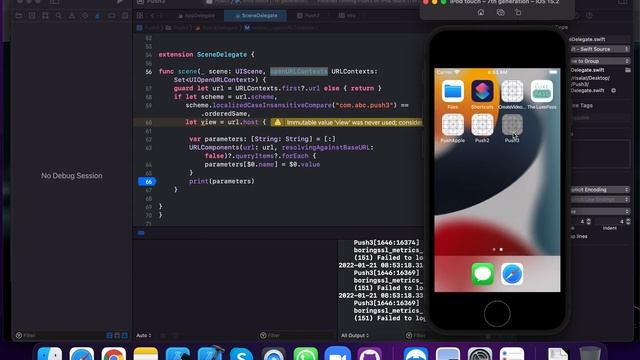Click the warning 'Immutable value view was never used'

coord(347,122)
